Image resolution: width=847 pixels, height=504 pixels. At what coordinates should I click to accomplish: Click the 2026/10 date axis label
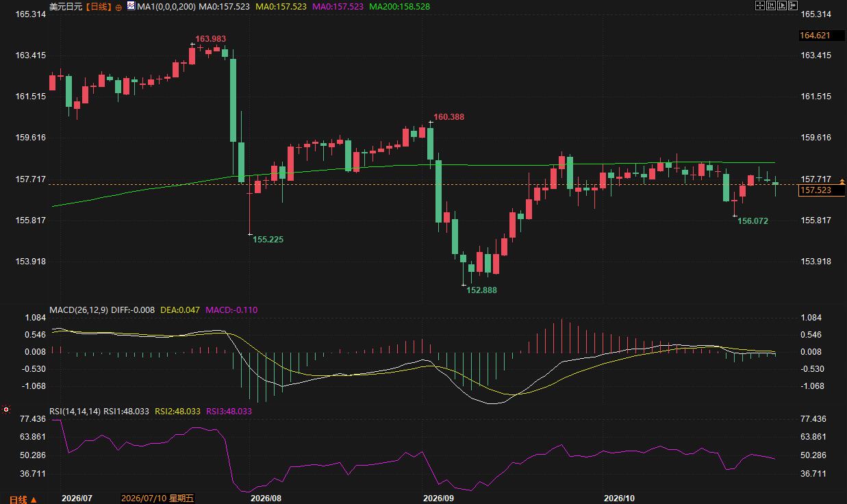click(620, 499)
